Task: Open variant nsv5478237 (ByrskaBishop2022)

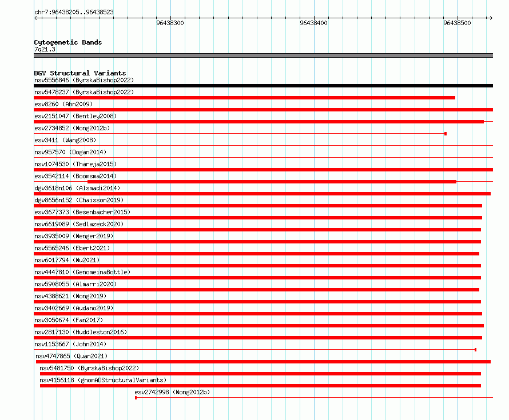Action: 84,92
